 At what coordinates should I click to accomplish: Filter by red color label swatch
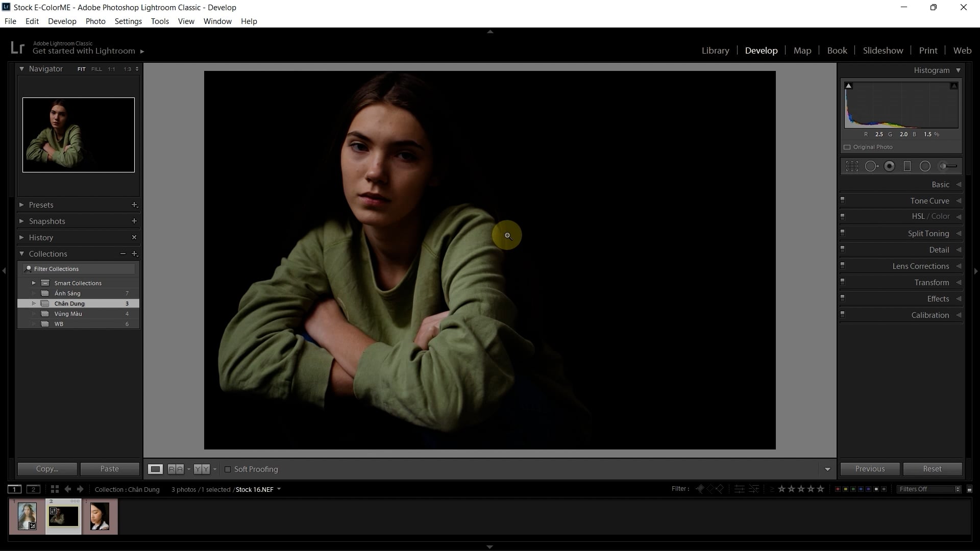coord(838,489)
